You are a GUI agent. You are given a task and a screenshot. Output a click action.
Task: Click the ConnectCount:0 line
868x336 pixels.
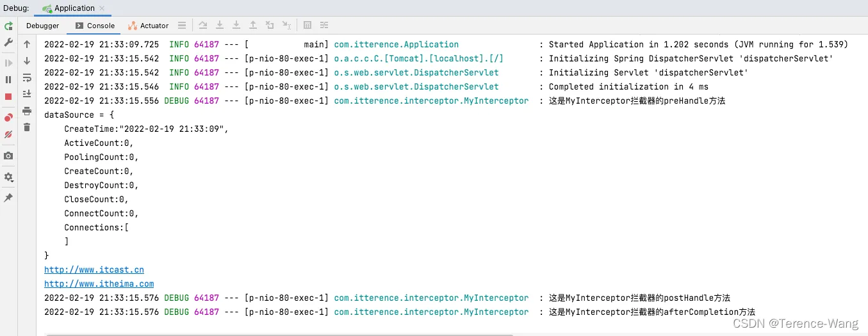[101, 214]
